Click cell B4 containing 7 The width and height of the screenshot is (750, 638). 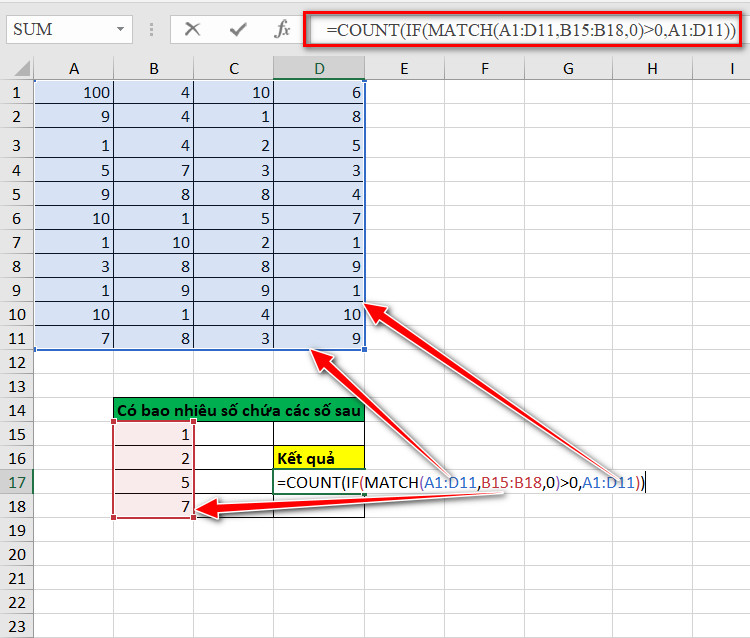(154, 170)
